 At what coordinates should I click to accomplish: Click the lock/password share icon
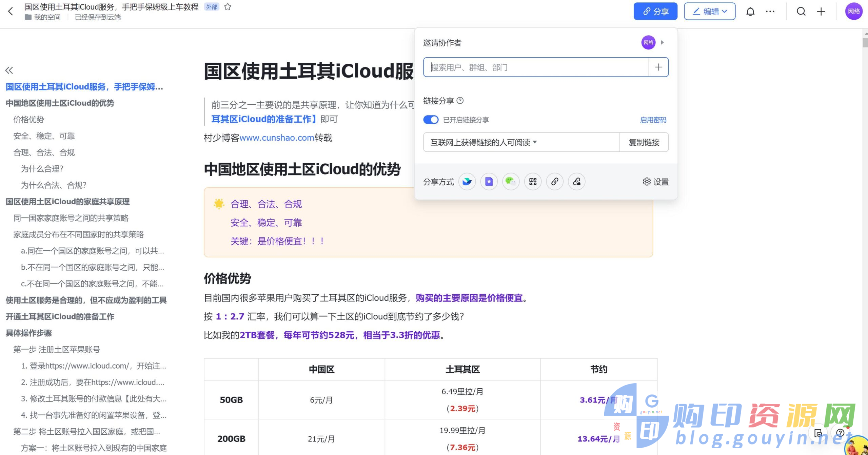pos(576,180)
